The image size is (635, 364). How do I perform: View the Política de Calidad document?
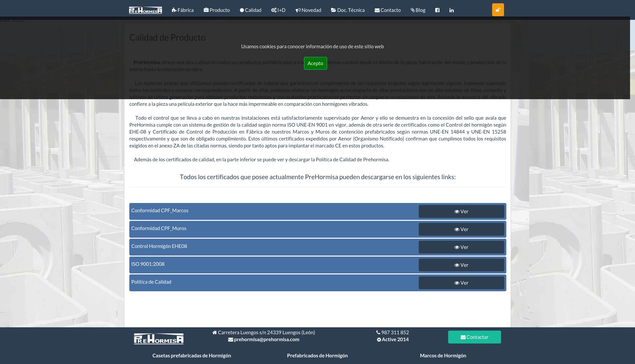(x=461, y=283)
